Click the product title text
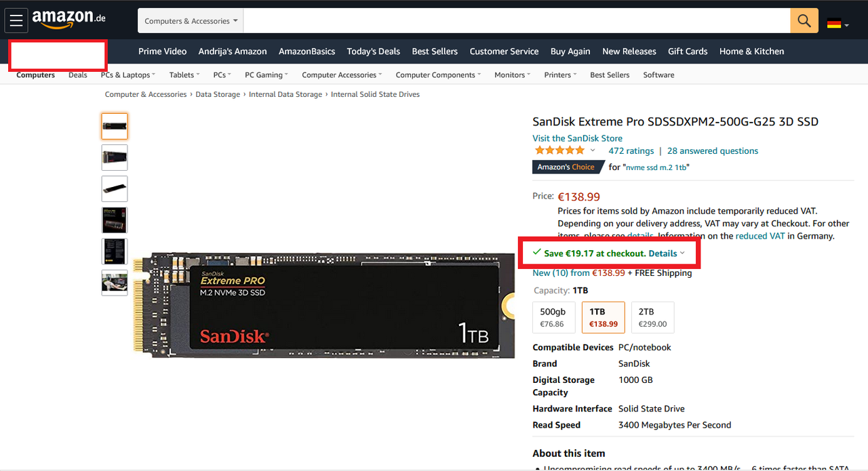 tap(675, 122)
